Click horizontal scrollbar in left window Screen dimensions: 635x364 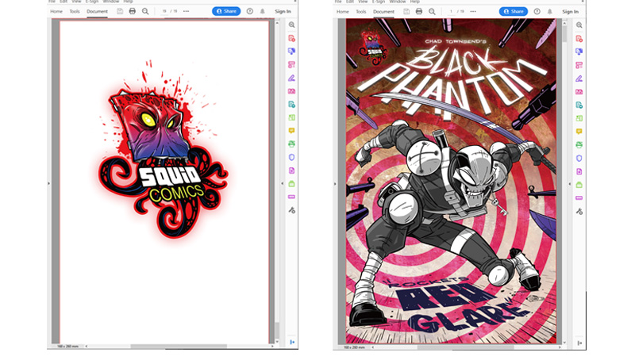[179, 347]
